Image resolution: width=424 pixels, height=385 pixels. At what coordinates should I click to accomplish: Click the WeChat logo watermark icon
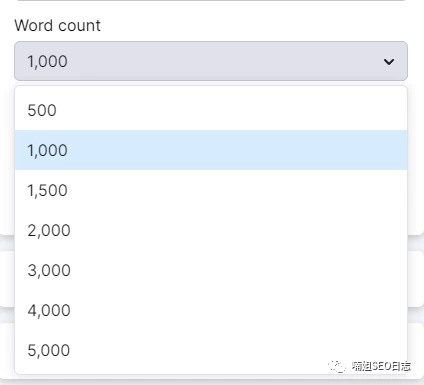pyautogui.click(x=337, y=366)
